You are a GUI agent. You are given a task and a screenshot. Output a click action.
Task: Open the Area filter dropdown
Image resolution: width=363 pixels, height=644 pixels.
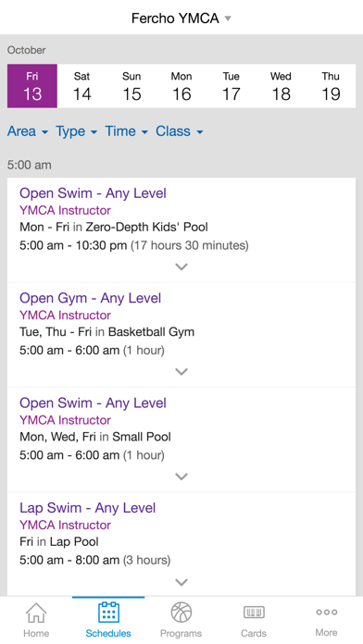28,131
